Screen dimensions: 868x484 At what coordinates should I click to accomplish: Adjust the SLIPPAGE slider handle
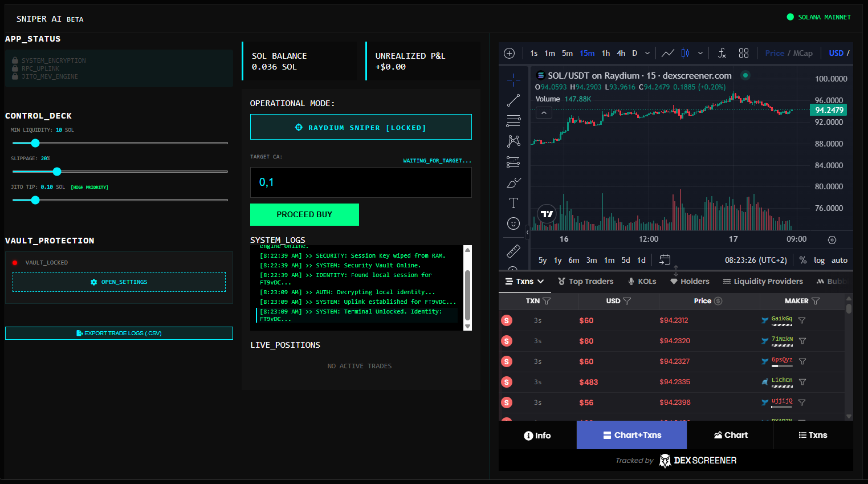coord(56,171)
